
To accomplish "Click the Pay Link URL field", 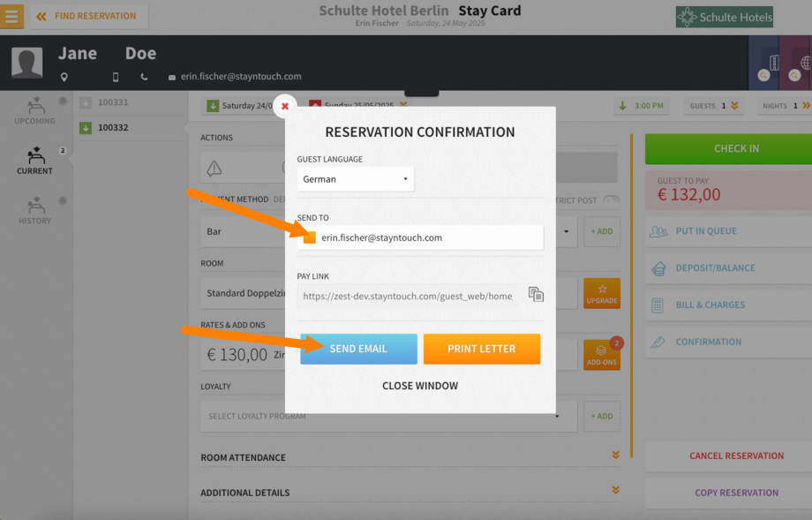I will point(408,297).
